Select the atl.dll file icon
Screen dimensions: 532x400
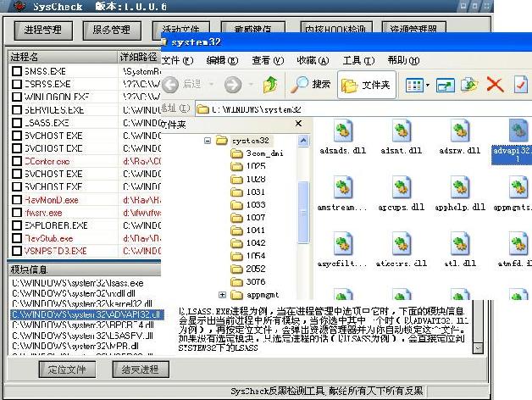460,243
